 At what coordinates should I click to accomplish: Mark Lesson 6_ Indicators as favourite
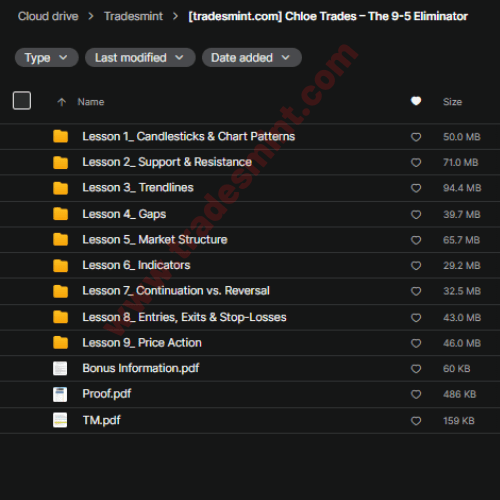click(x=416, y=266)
